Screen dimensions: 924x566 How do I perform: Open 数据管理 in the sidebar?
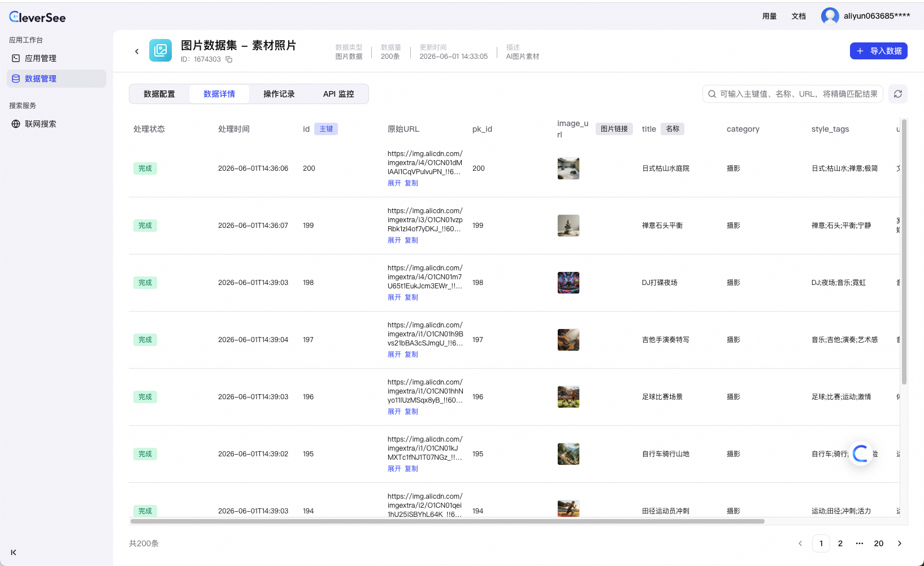click(57, 79)
